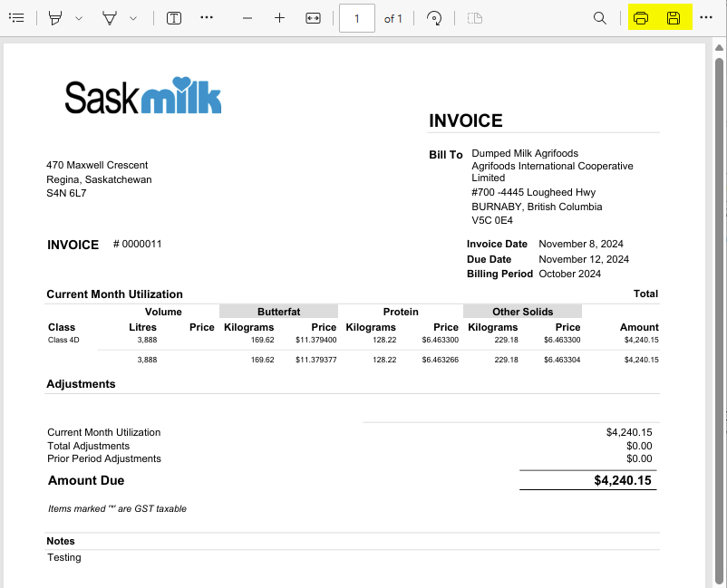Image resolution: width=727 pixels, height=588 pixels.
Task: Click the Add text tool
Action: 174,18
